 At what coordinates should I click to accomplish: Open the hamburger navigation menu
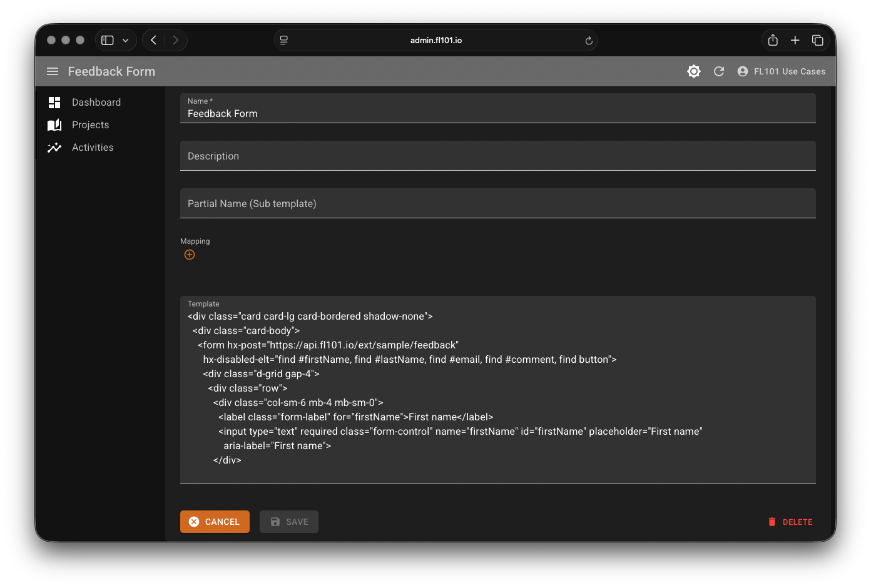coord(53,71)
